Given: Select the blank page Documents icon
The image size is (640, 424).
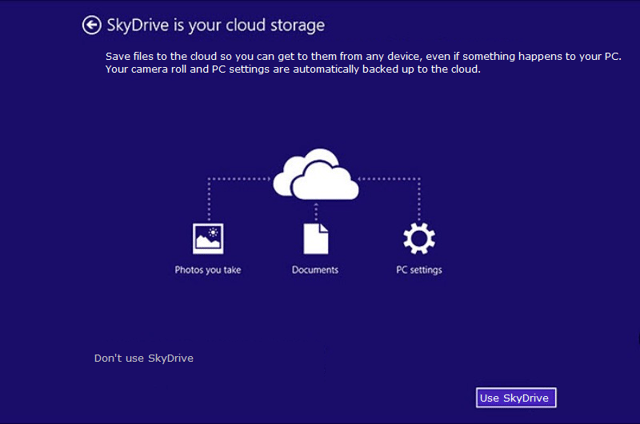Looking at the screenshot, I should point(316,238).
